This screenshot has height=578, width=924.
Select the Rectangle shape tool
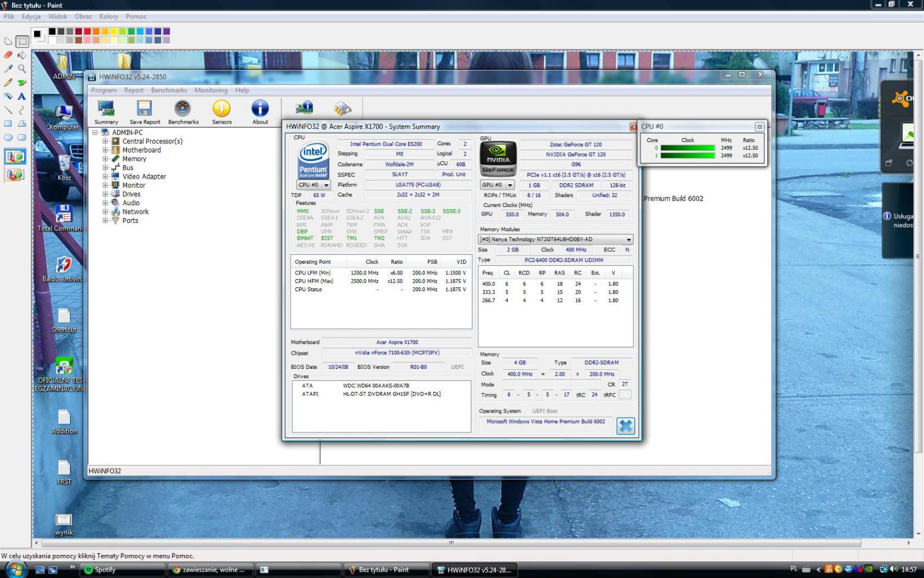8,123
